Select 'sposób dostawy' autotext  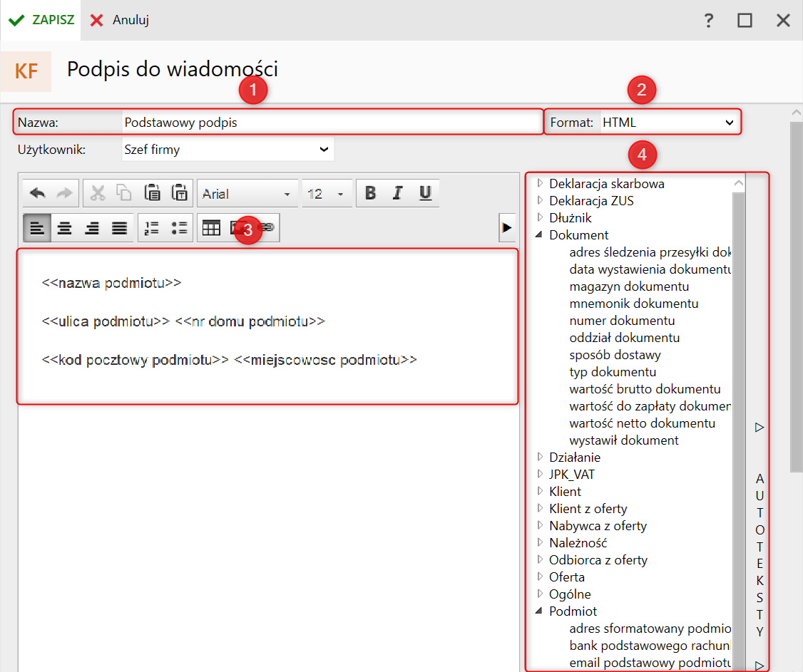click(615, 355)
